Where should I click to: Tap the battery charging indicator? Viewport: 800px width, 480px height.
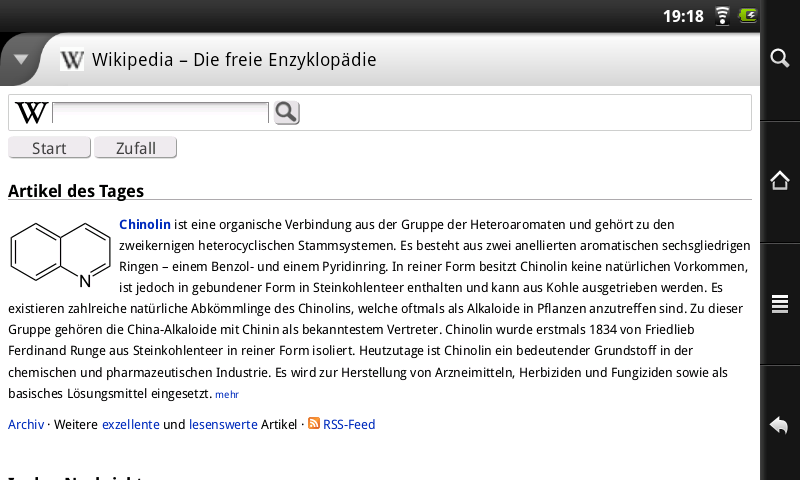click(748, 16)
